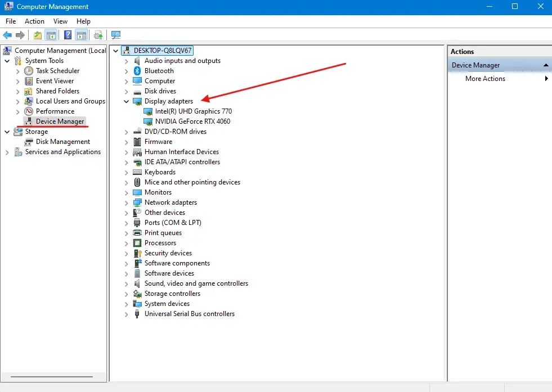Expand the Network adapters category
The image size is (552, 392).
[x=127, y=202]
